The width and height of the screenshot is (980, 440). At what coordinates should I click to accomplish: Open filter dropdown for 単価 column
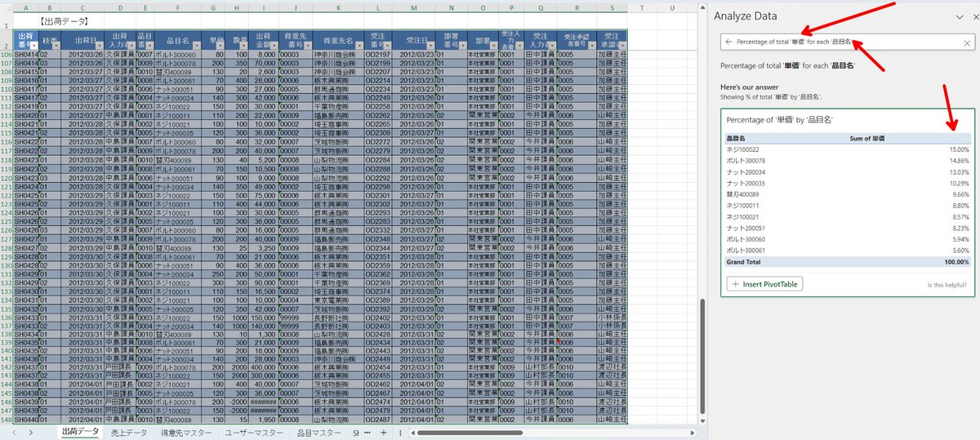221,46
